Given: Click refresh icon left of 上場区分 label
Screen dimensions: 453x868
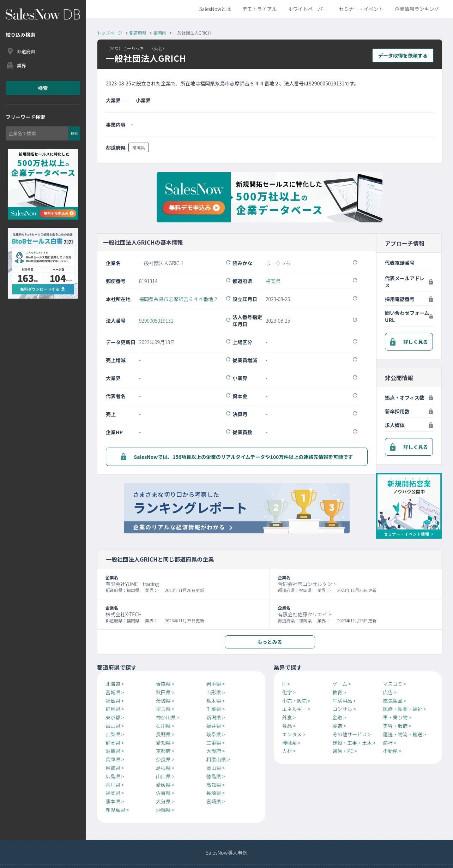Looking at the screenshot, I should [x=228, y=341].
